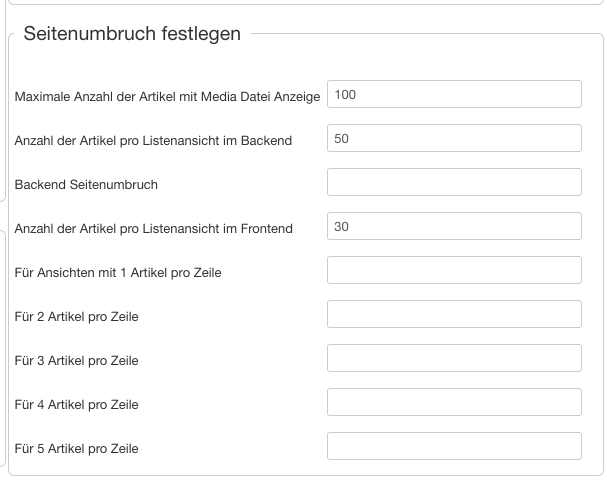Select the 2 Artikel pro Zeile input

click(x=454, y=315)
